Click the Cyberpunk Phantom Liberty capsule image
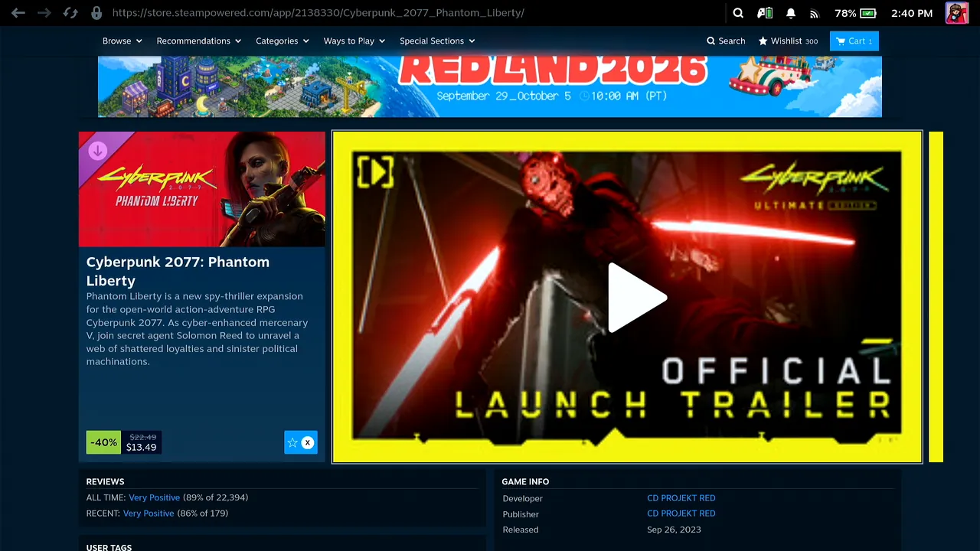The height and width of the screenshot is (551, 980). [x=202, y=189]
